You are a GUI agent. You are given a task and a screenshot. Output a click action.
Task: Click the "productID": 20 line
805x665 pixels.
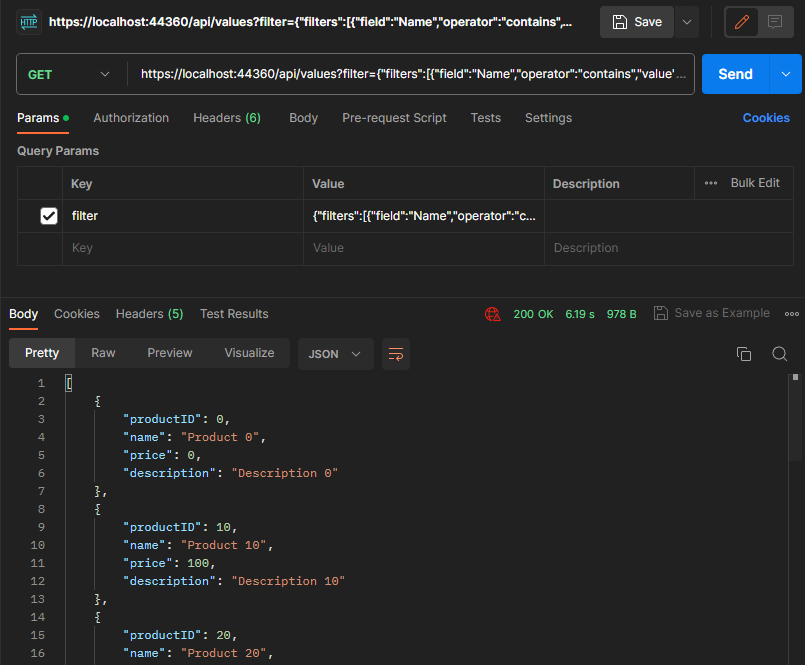click(x=180, y=635)
